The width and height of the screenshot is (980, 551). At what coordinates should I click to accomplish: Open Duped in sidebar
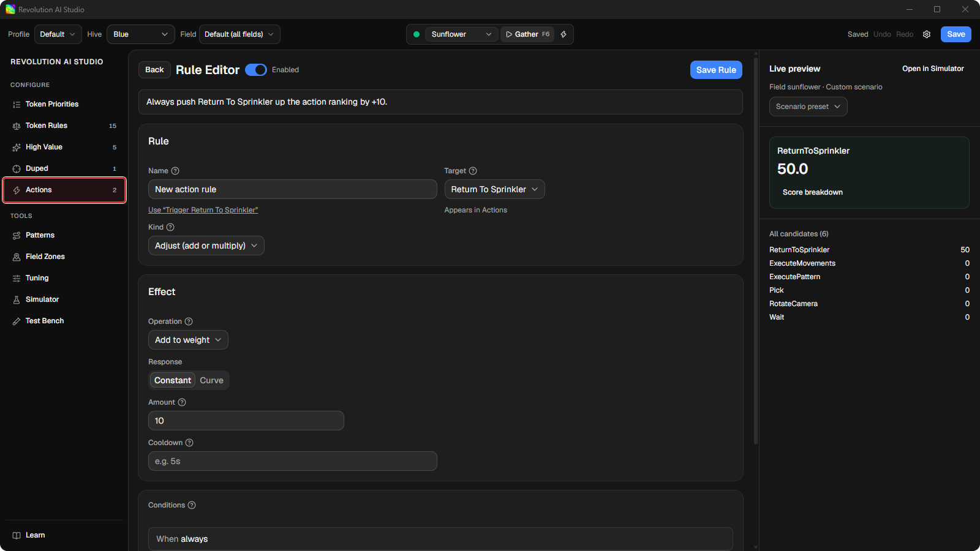click(x=64, y=168)
